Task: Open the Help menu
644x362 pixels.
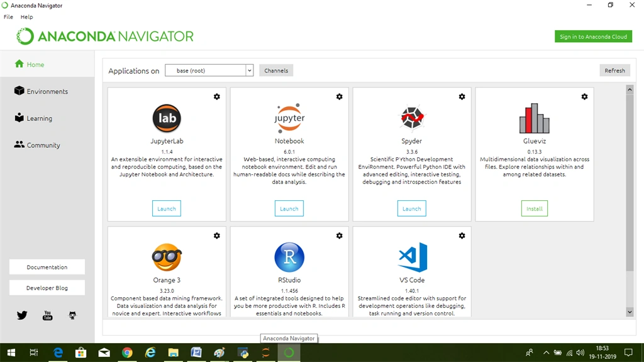Action: tap(26, 17)
